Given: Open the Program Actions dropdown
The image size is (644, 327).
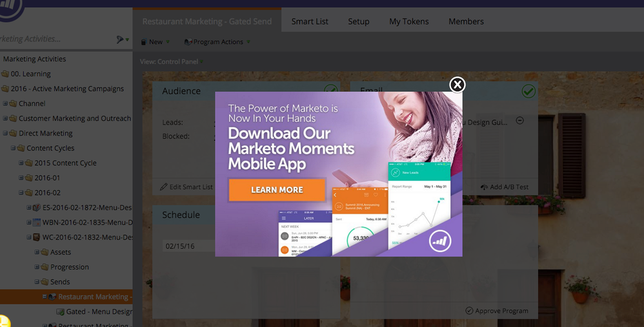Looking at the screenshot, I should (x=217, y=42).
